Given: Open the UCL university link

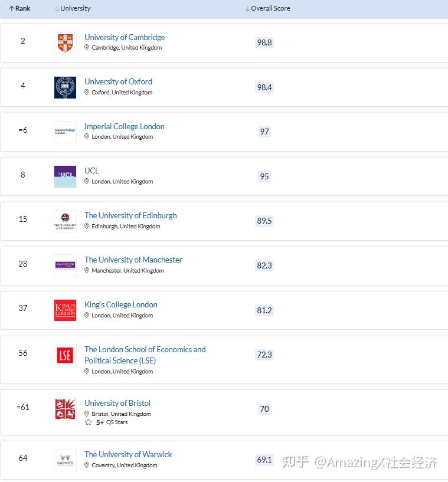Looking at the screenshot, I should [x=91, y=170].
